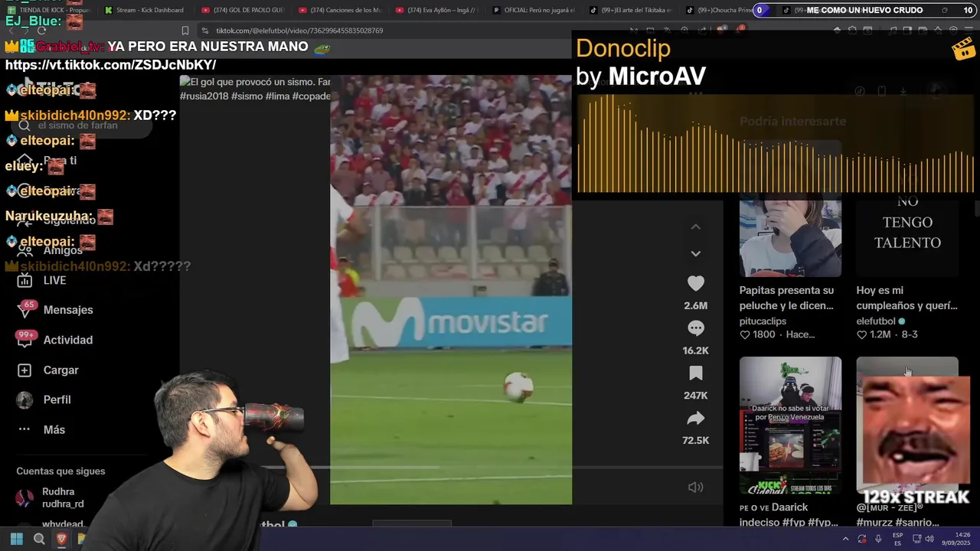Click the Mensajes icon with 65 badge
The image size is (980, 551).
[25, 310]
